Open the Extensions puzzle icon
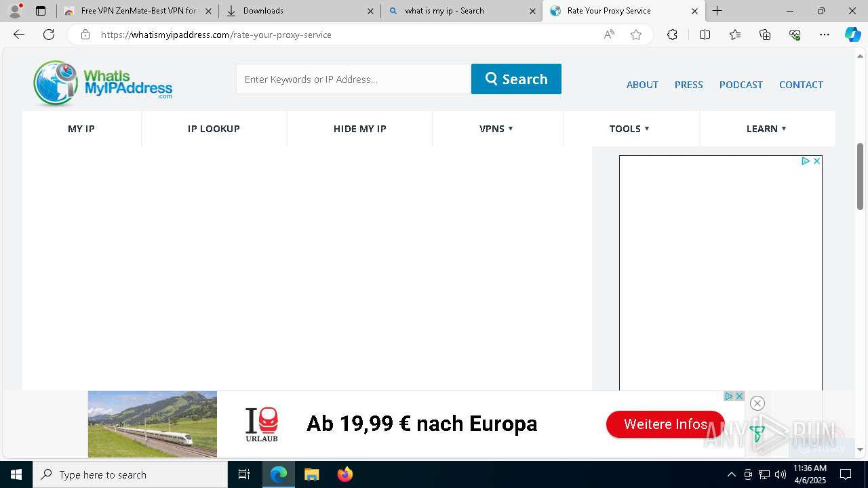The height and width of the screenshot is (488, 868). [x=672, y=35]
